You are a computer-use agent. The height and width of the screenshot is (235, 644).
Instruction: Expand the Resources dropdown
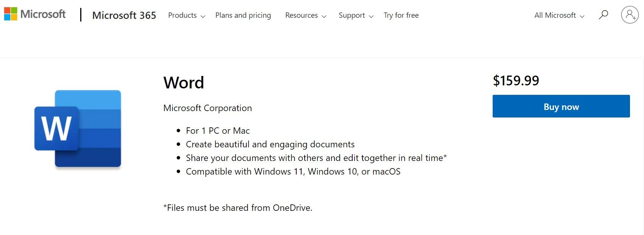[306, 15]
